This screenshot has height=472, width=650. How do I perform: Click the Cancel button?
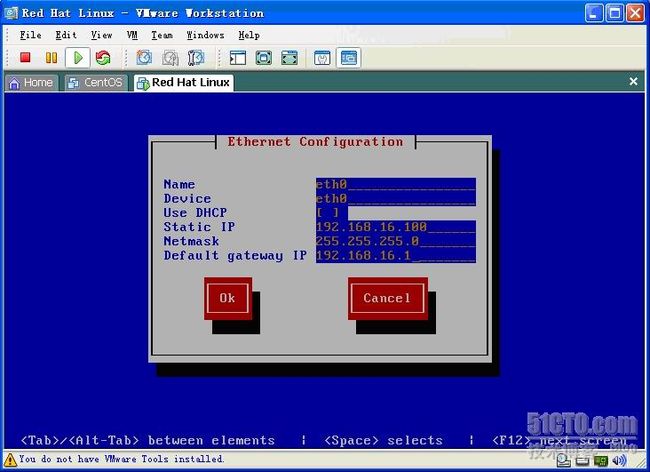click(388, 298)
